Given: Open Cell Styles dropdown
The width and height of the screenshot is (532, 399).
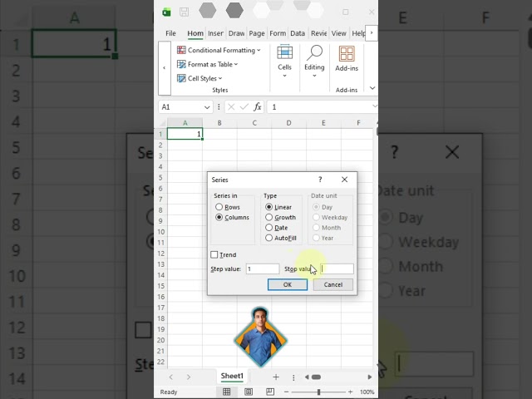Looking at the screenshot, I should 199,78.
